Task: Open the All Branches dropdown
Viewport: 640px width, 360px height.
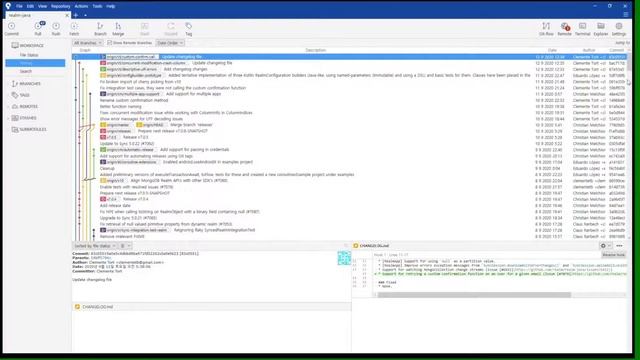Action: pos(88,42)
